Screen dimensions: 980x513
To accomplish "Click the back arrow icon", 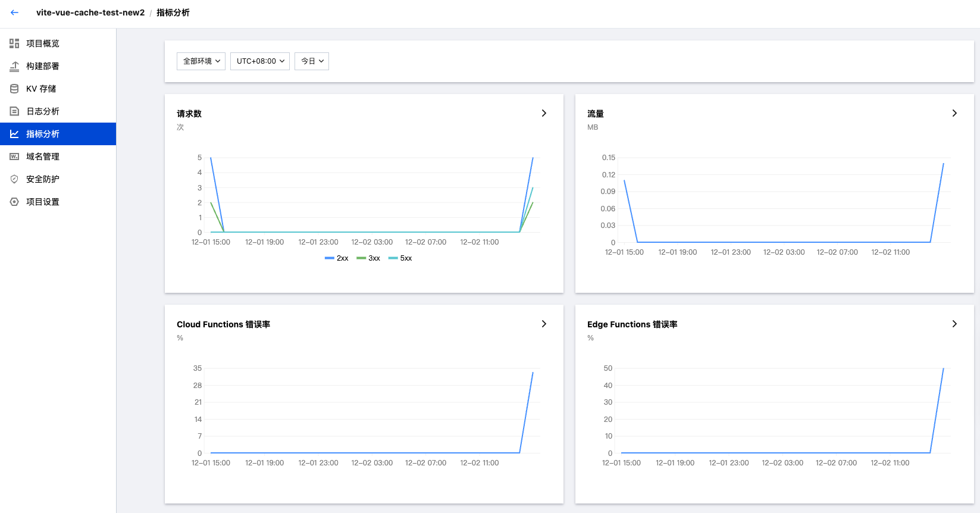I will point(14,12).
